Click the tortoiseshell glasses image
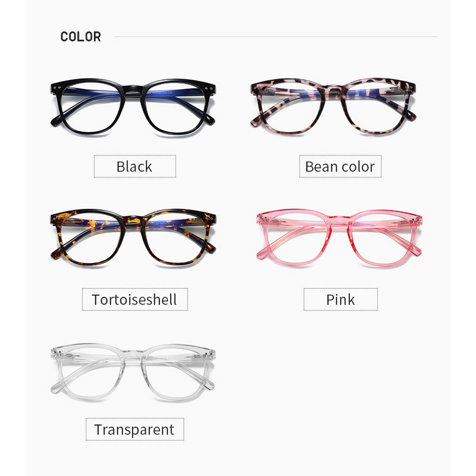476x476 pixels. pos(133,237)
